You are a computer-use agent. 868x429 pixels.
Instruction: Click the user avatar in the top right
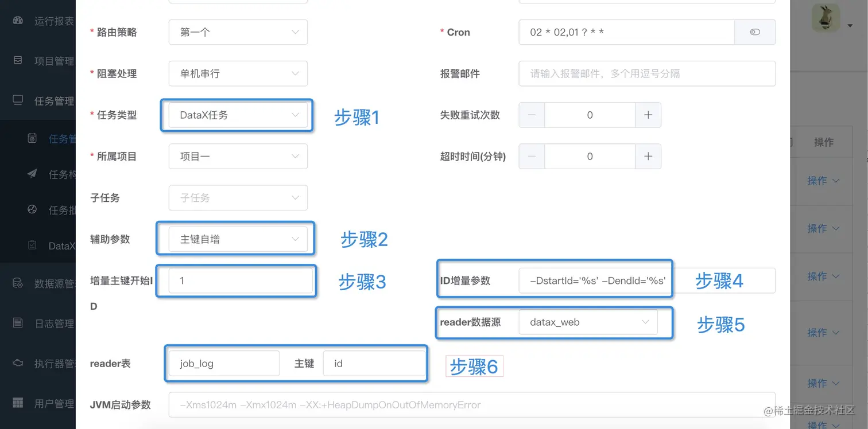tap(826, 18)
